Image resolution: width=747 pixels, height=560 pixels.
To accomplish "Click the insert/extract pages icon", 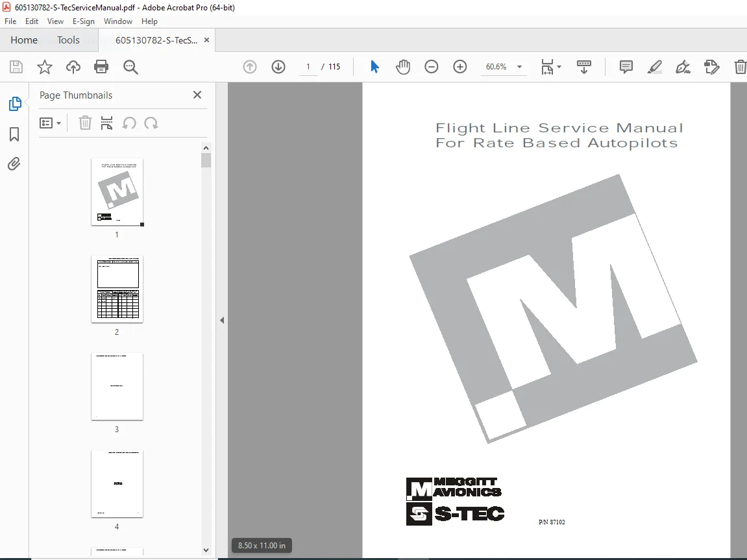I will click(106, 123).
